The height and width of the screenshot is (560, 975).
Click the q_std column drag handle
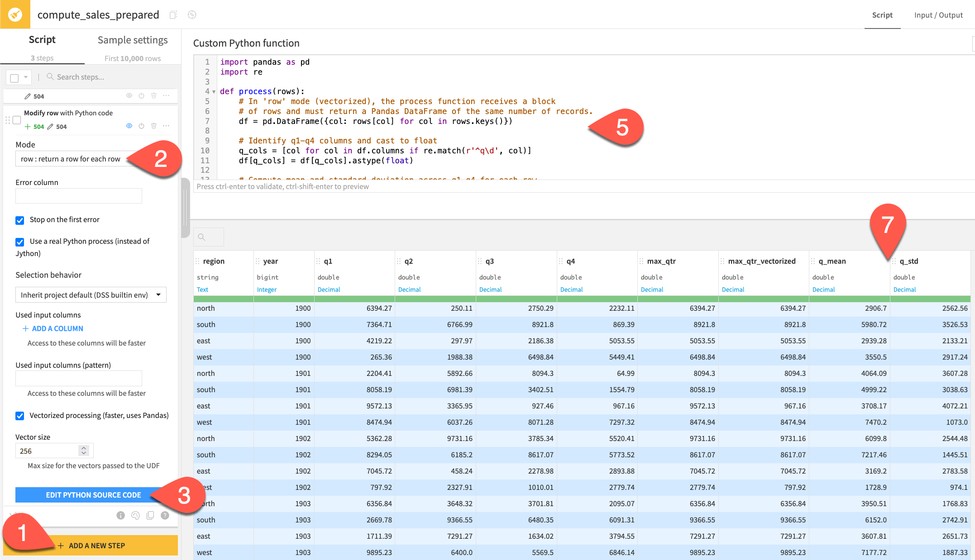(x=894, y=261)
